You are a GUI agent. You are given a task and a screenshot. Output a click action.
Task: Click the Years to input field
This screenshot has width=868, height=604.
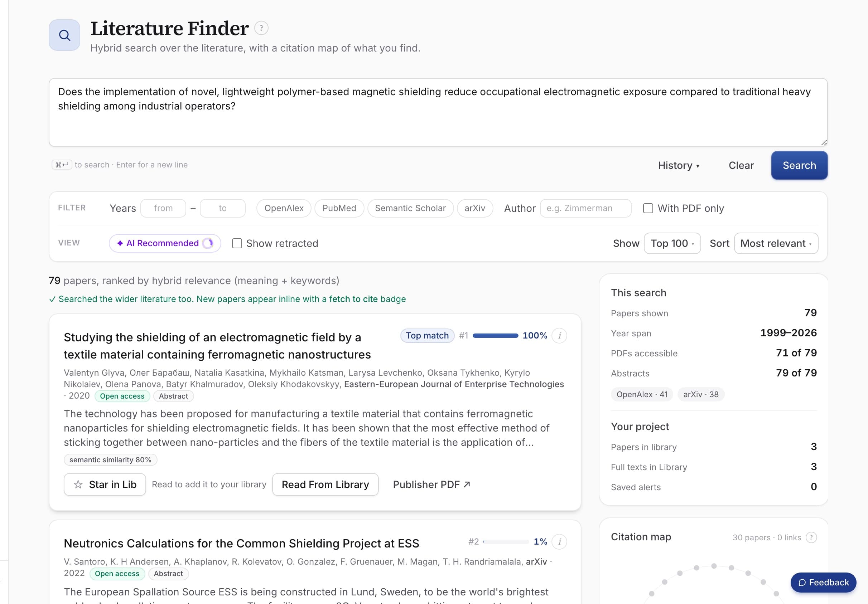tap(223, 208)
